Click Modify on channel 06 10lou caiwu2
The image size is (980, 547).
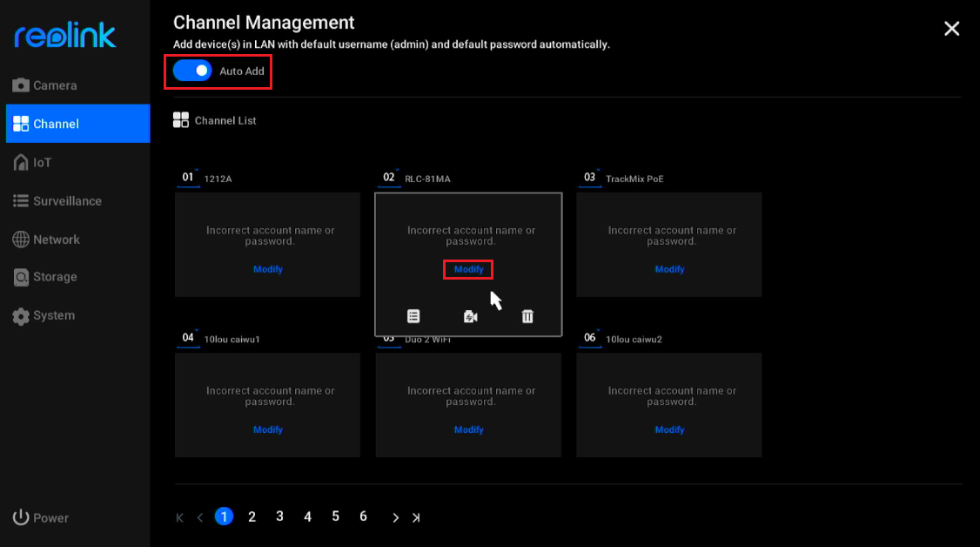669,430
